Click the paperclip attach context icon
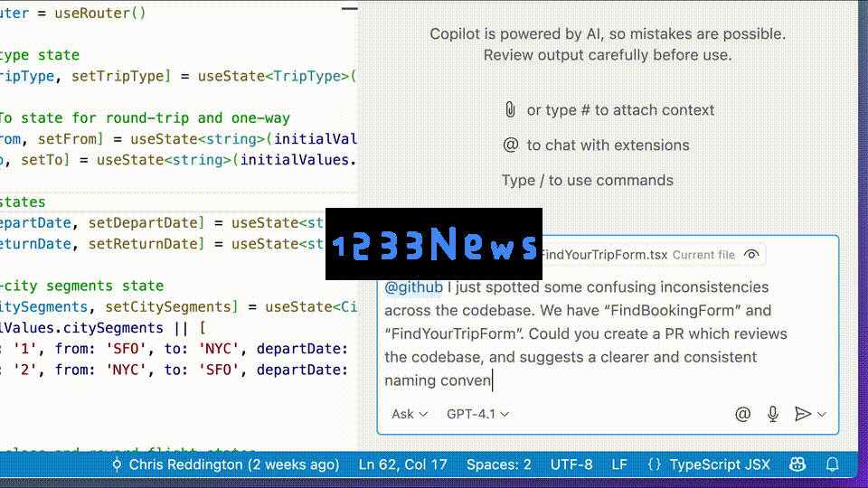The height and width of the screenshot is (488, 868). click(x=510, y=109)
